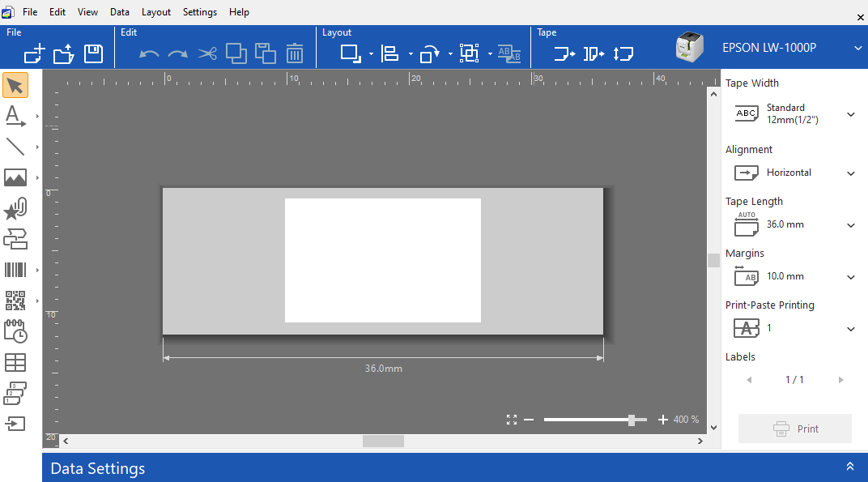This screenshot has height=482, width=868.
Task: Click the AB text layout icon
Action: click(x=509, y=53)
